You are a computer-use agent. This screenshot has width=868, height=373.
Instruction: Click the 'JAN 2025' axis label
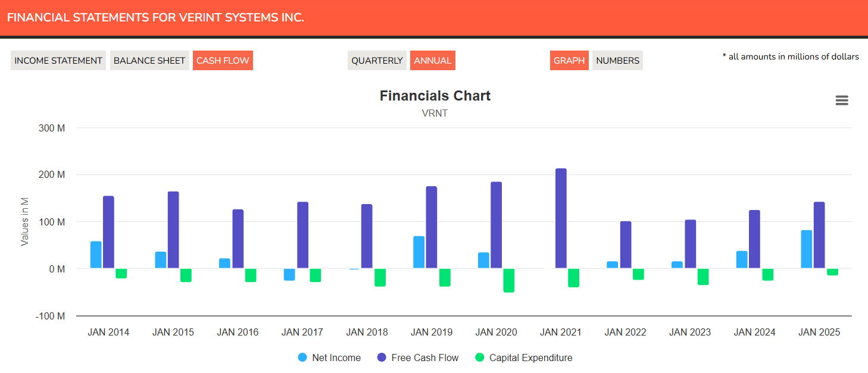(x=819, y=332)
